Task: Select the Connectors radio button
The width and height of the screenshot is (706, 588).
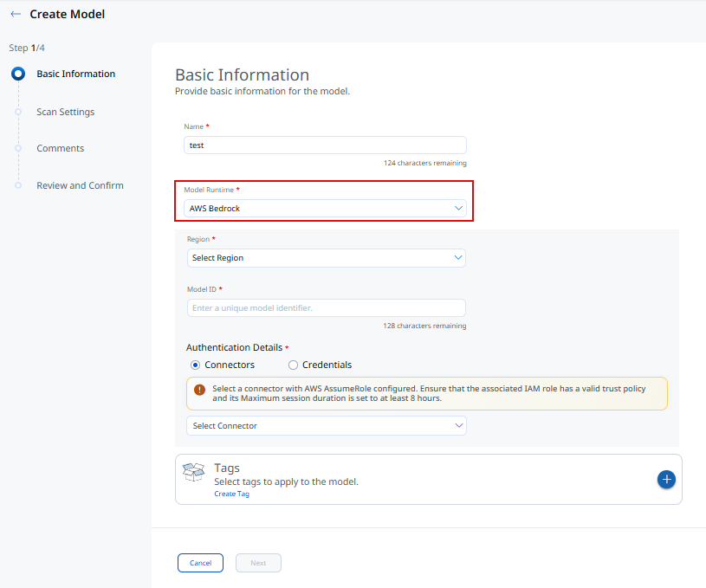Action: coord(195,365)
